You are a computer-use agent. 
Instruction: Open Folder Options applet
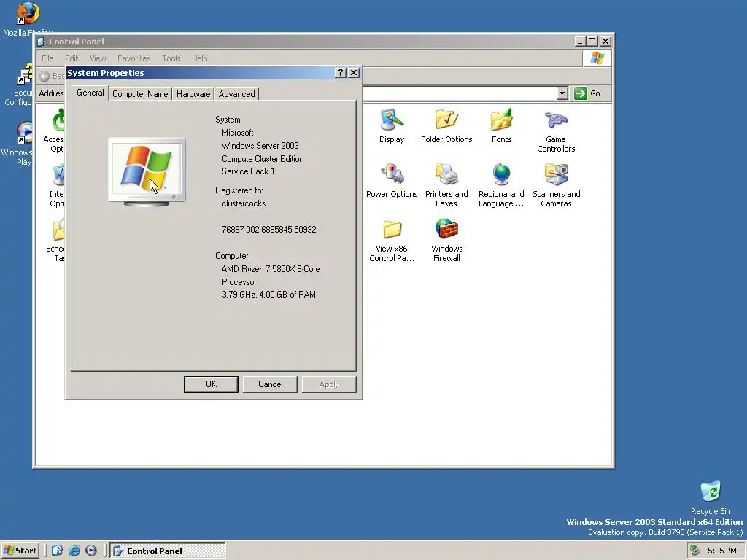click(x=446, y=126)
